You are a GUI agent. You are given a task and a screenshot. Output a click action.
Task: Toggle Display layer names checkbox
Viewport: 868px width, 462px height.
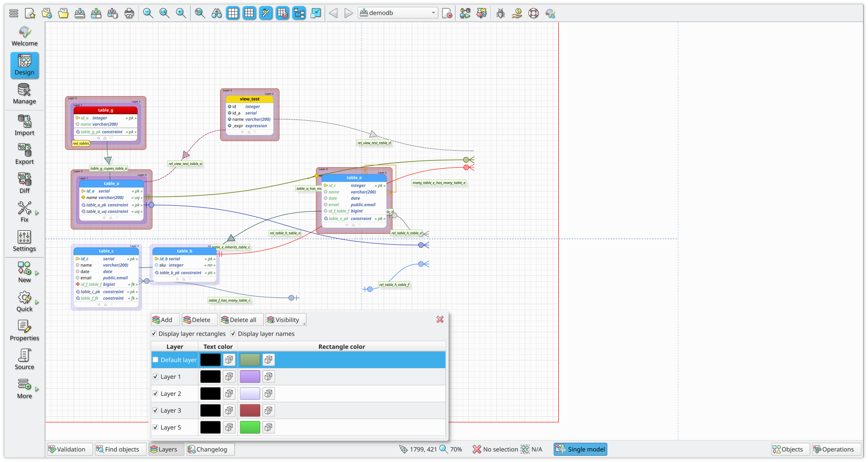coord(233,334)
